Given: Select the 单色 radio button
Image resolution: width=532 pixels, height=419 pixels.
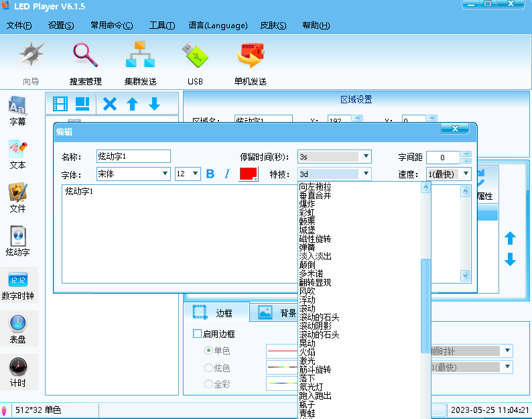Looking at the screenshot, I should [x=208, y=351].
